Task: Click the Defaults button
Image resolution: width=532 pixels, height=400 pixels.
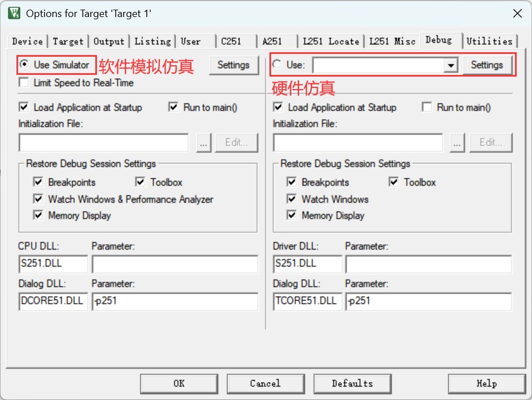Action: [x=353, y=384]
